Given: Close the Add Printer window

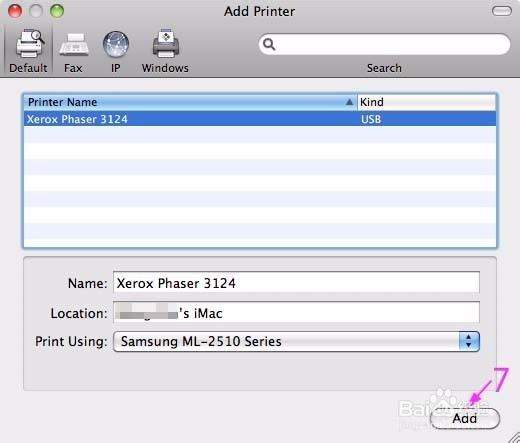Looking at the screenshot, I should pyautogui.click(x=15, y=11).
